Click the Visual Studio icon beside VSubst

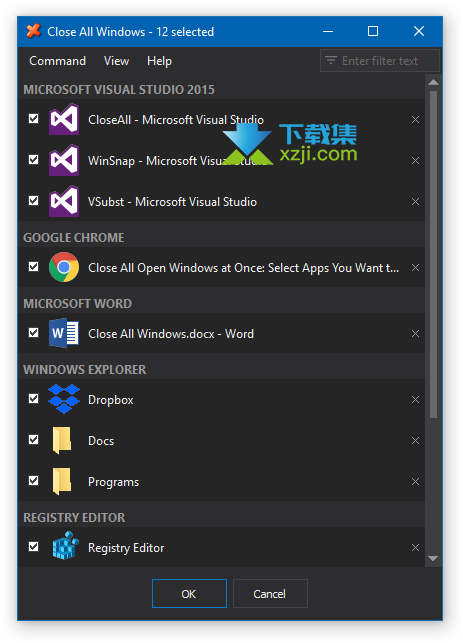click(x=64, y=201)
